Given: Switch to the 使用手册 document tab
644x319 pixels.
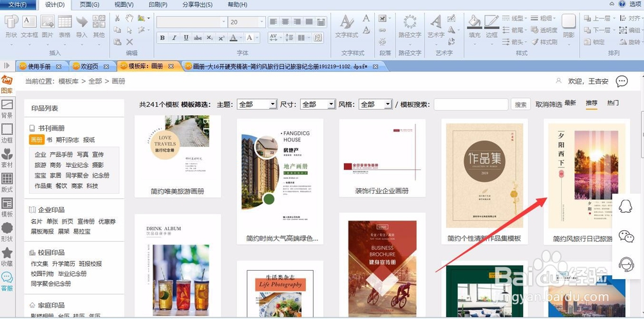Looking at the screenshot, I should pyautogui.click(x=39, y=66).
